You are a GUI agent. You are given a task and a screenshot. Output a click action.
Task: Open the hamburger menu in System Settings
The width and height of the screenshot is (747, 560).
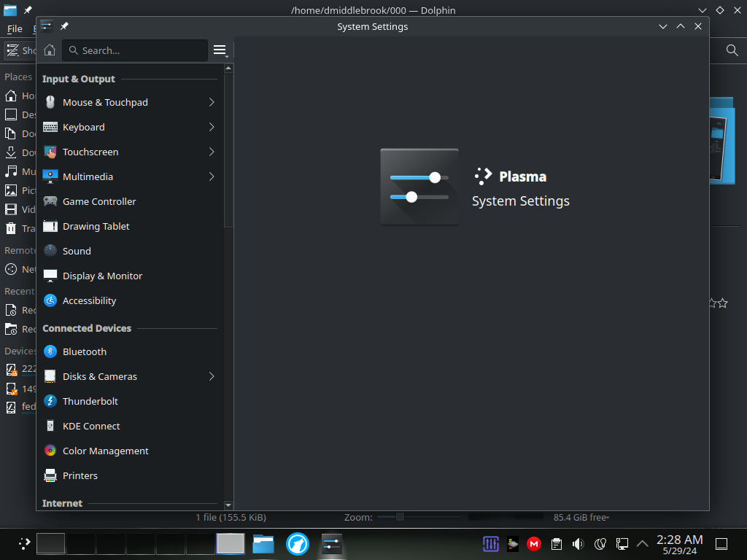click(x=220, y=50)
